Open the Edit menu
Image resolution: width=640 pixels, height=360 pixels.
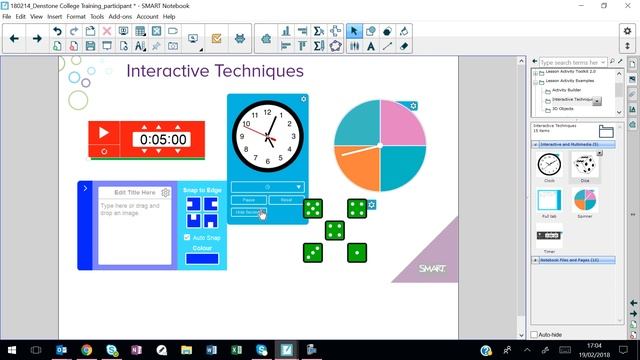click(20, 17)
